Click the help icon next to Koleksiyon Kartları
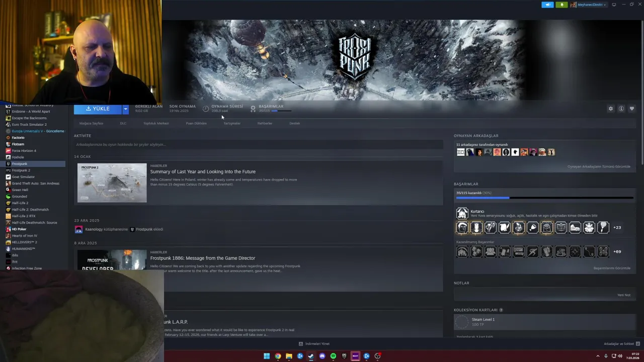644x362 pixels. 501,310
